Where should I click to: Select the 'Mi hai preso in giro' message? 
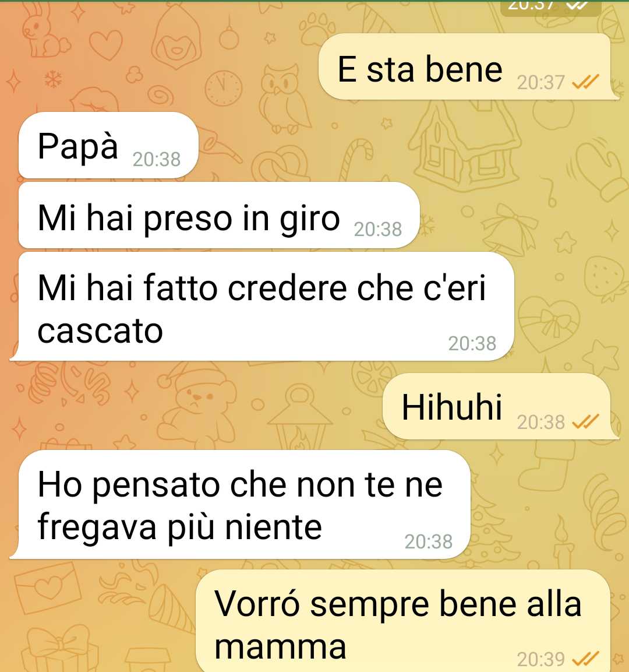pyautogui.click(x=219, y=216)
